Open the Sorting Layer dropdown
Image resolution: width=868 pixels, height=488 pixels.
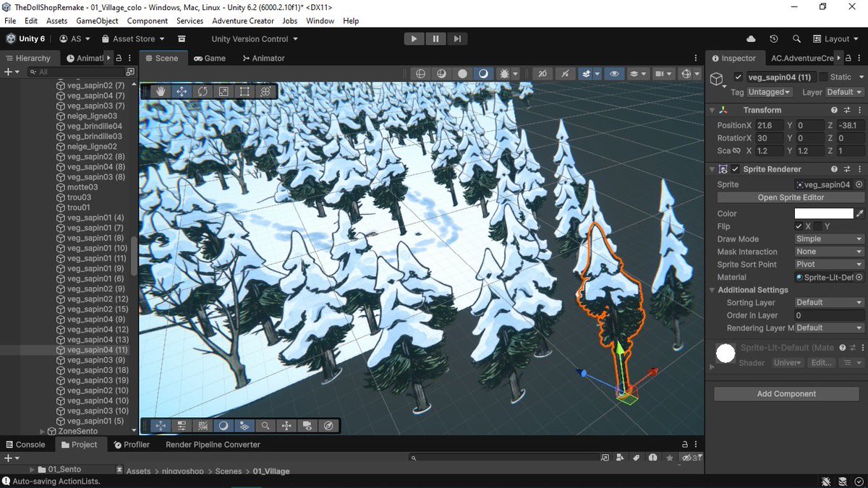tap(829, 303)
